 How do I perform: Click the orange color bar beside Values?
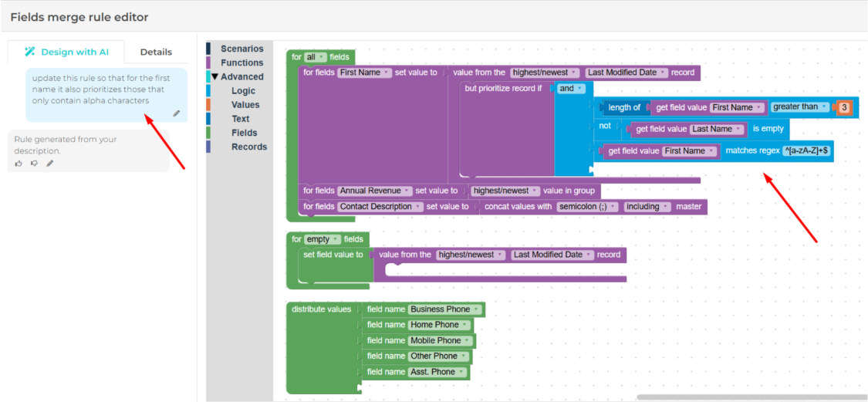pyautogui.click(x=208, y=105)
